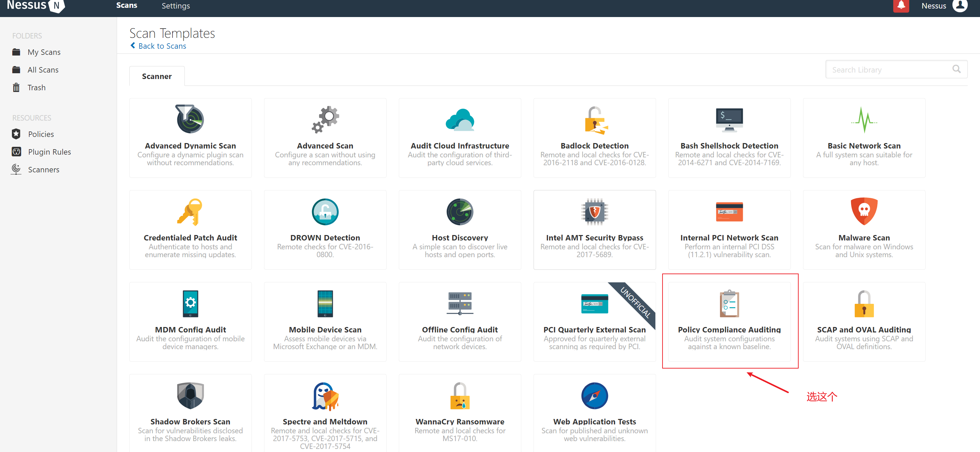
Task: Open the Advanced Dynamic Scan template icon
Action: click(190, 119)
